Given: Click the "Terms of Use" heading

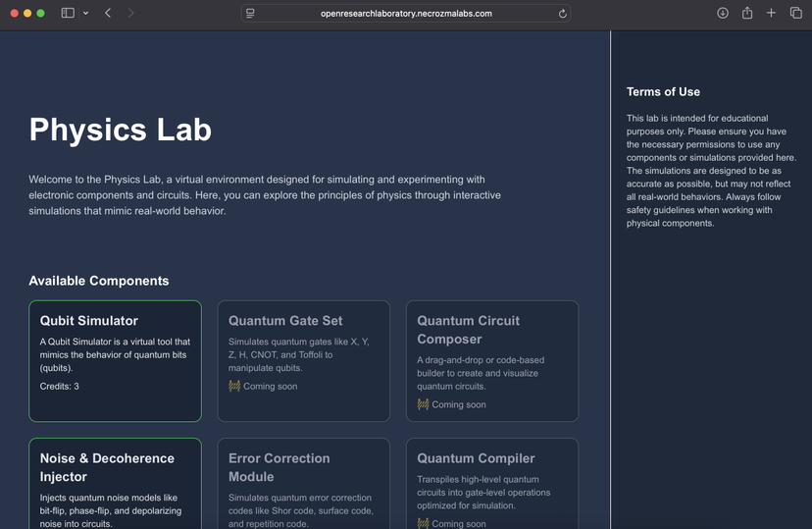Looking at the screenshot, I should point(663,91).
